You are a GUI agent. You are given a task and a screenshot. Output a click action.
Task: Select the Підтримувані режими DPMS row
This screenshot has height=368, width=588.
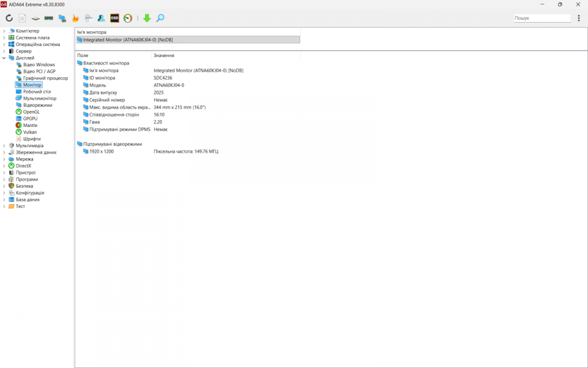(x=116, y=129)
